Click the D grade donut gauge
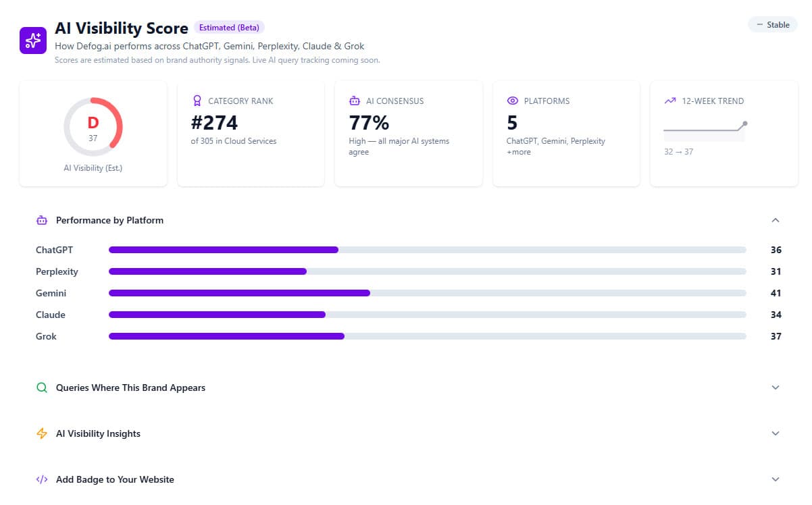 tap(93, 127)
